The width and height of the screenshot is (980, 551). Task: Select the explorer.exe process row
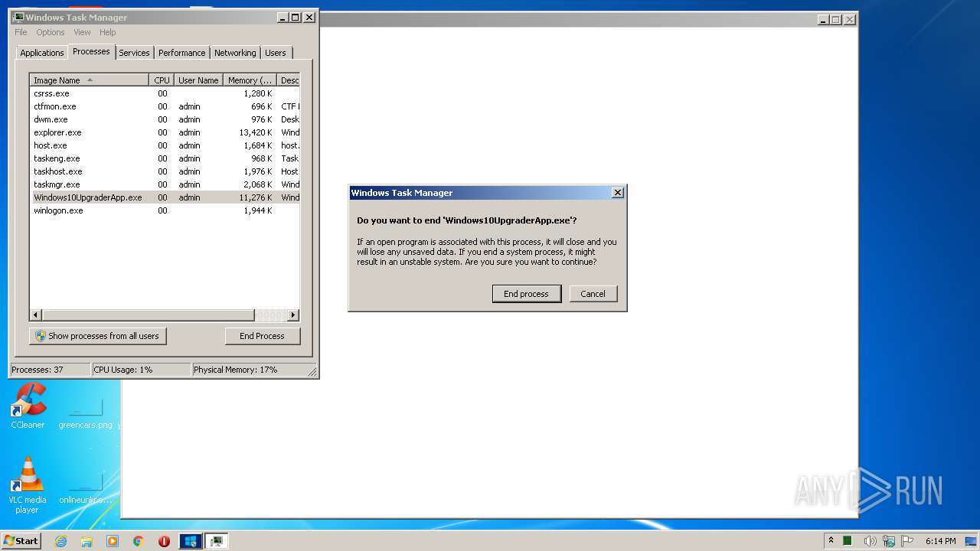(165, 132)
